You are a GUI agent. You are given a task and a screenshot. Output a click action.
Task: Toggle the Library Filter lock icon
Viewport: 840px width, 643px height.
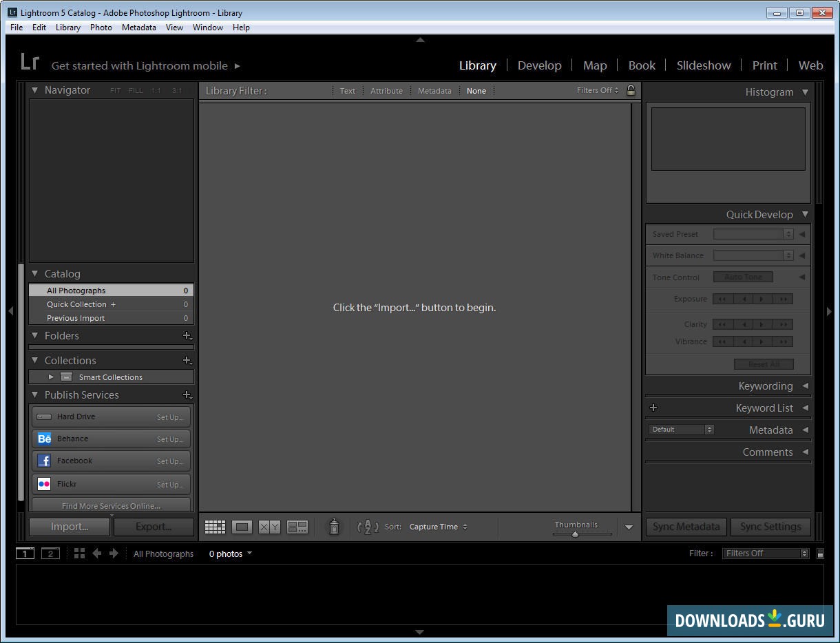pyautogui.click(x=631, y=90)
